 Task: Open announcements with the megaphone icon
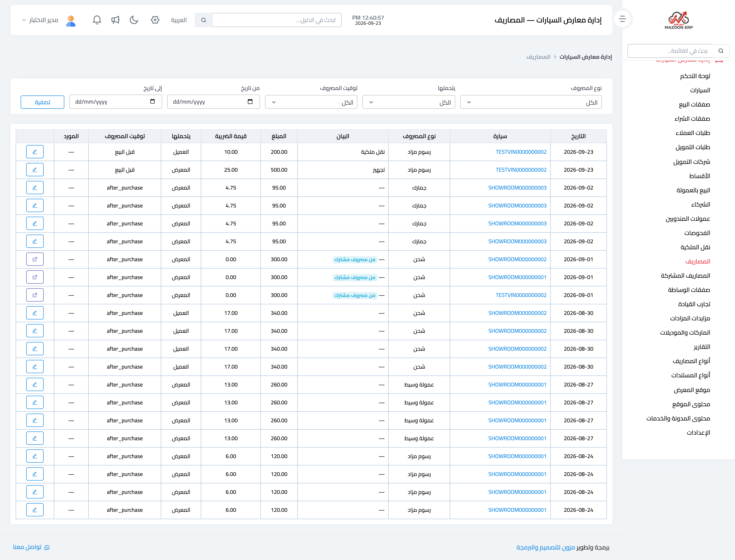pyautogui.click(x=116, y=20)
